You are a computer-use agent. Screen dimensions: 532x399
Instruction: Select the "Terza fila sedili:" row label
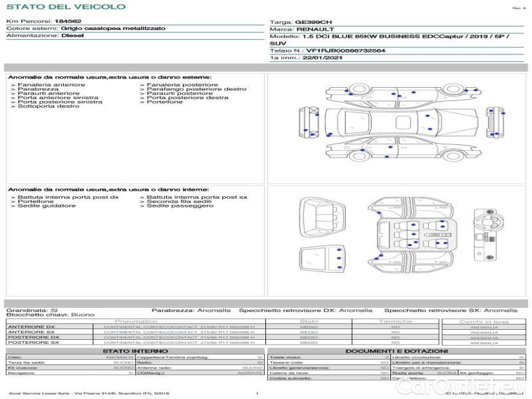[27, 362]
